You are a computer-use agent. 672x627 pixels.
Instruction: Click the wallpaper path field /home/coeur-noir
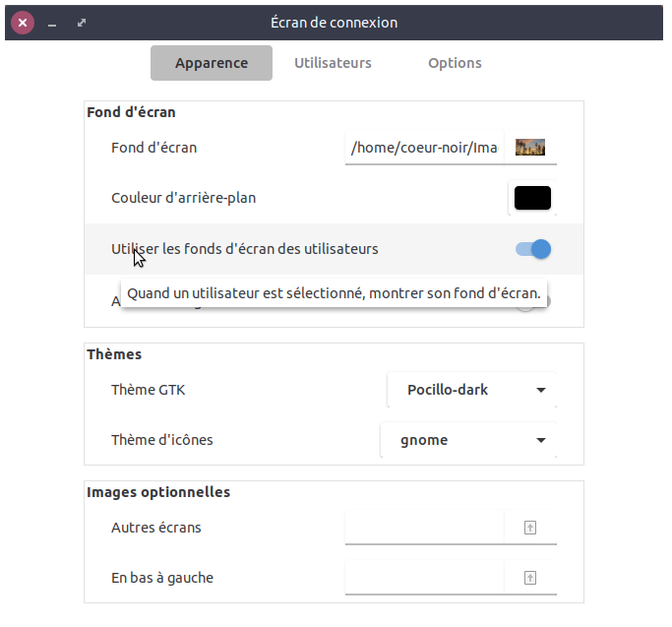pyautogui.click(x=424, y=148)
